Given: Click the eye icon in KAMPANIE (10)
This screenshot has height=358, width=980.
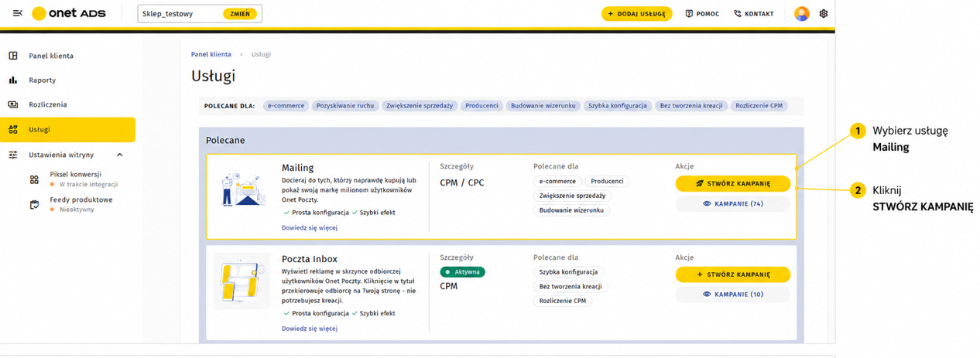Looking at the screenshot, I should 707,295.
